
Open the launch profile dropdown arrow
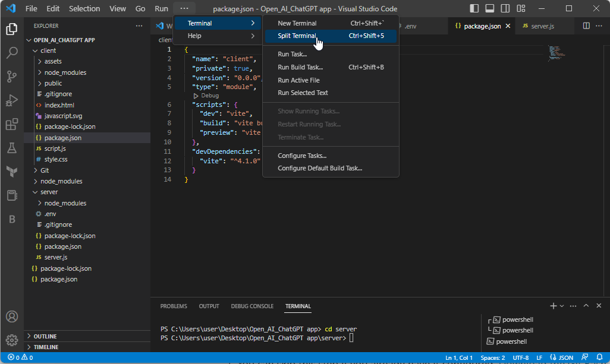click(562, 306)
